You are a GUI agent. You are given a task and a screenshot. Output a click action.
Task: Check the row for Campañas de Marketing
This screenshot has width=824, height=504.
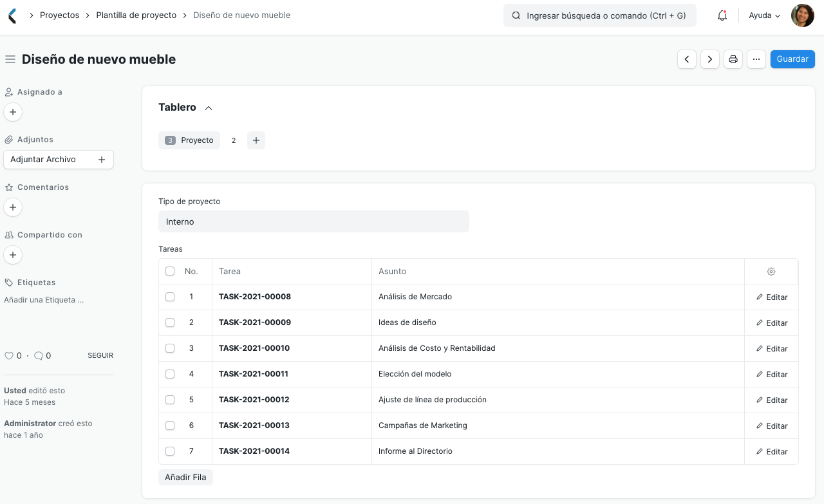[170, 425]
